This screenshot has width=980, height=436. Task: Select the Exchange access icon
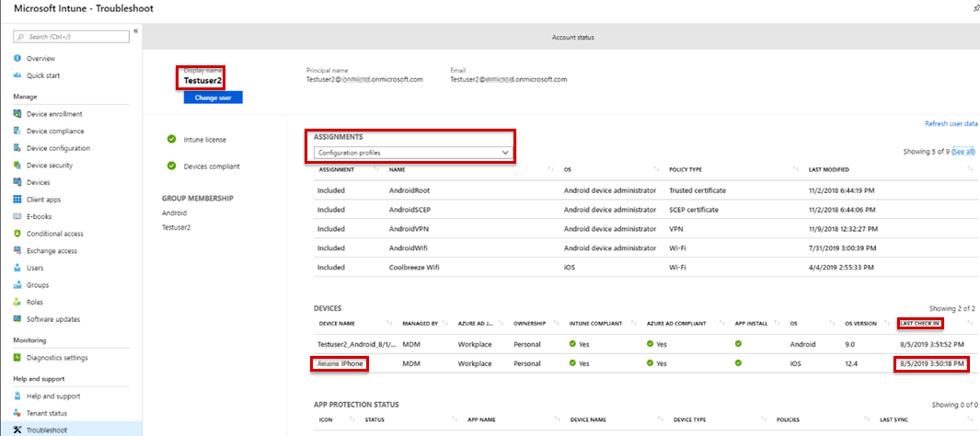17,251
